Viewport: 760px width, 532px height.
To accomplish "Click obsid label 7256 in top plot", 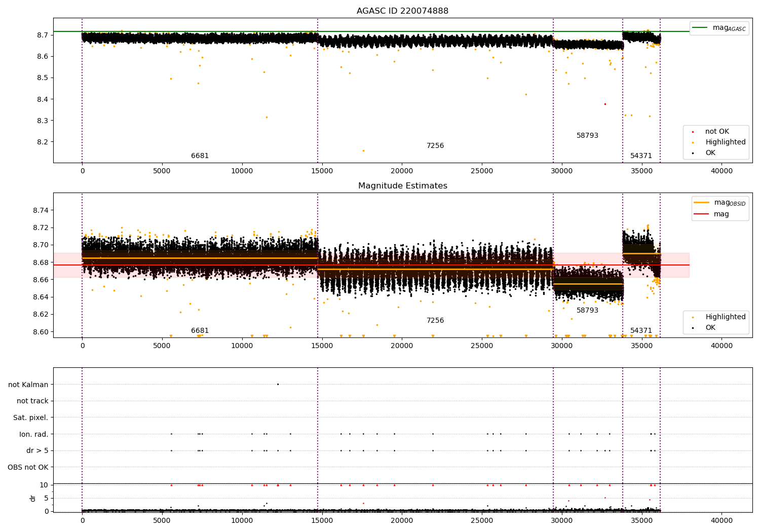I will tap(435, 146).
